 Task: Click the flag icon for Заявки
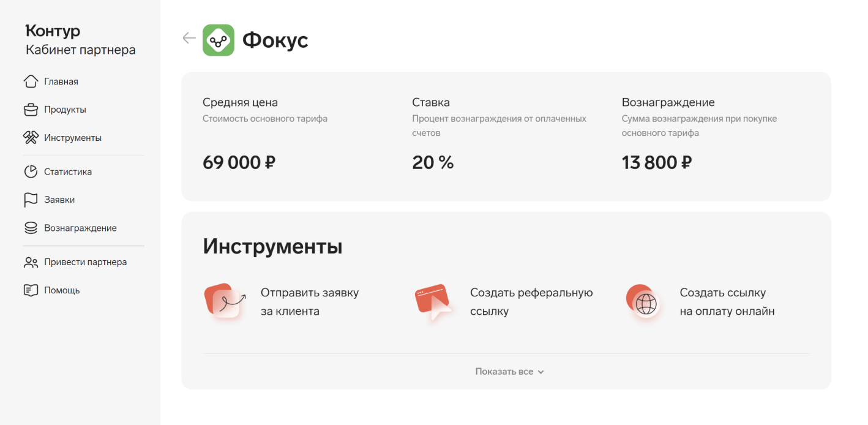tap(31, 200)
